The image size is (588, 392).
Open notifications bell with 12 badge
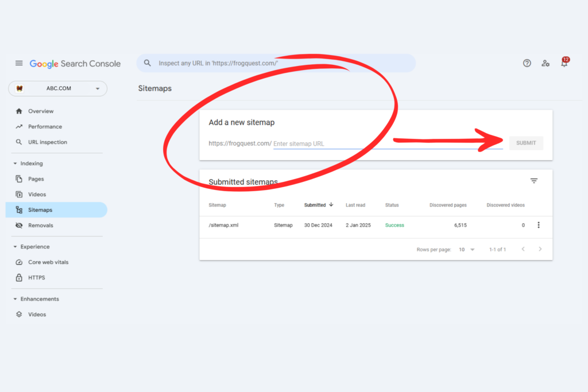pyautogui.click(x=564, y=62)
